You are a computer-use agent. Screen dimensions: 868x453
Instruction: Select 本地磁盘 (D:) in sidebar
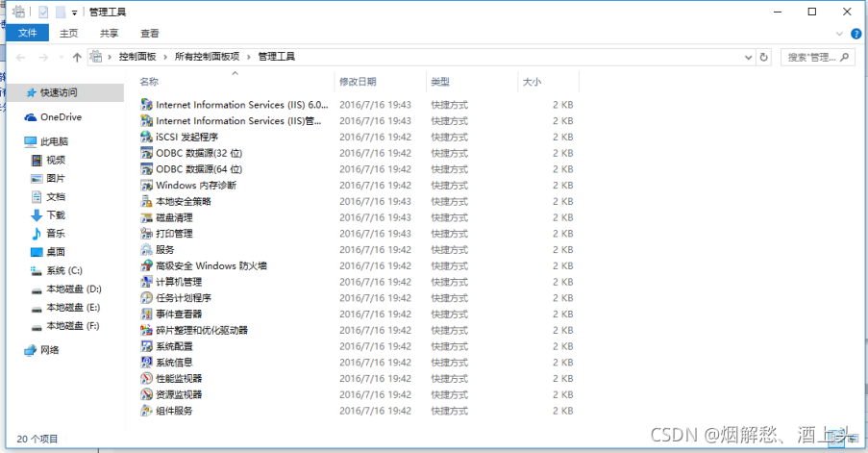tap(65, 289)
